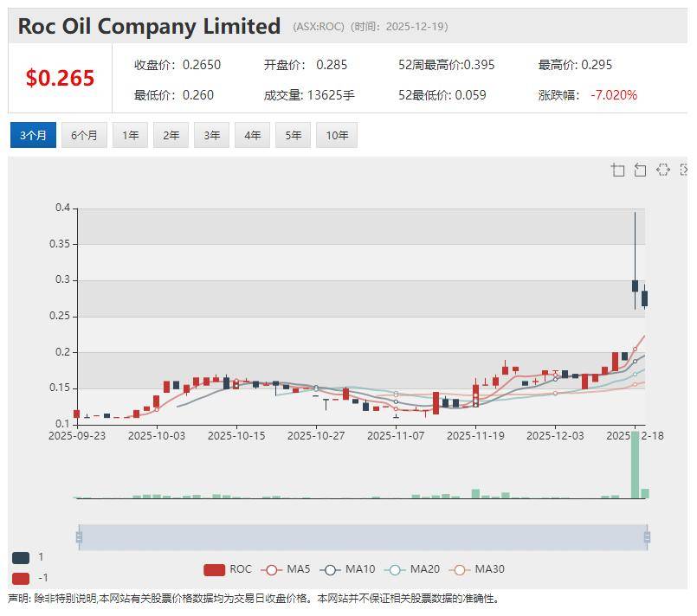Click the horizontal brush selection icon
This screenshot has height=616, width=697.
662,170
